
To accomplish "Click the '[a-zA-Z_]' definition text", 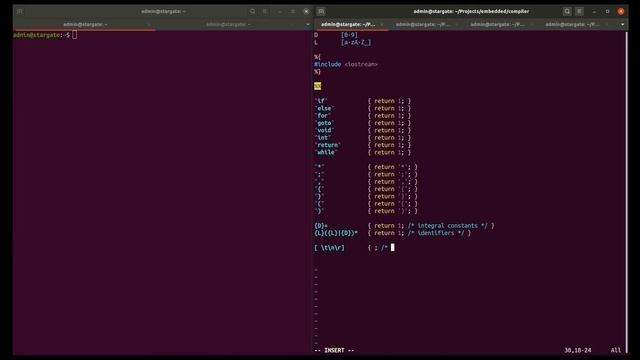I will [x=356, y=42].
